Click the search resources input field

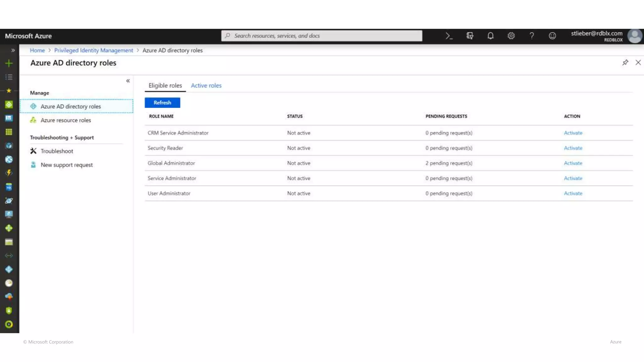pos(321,36)
